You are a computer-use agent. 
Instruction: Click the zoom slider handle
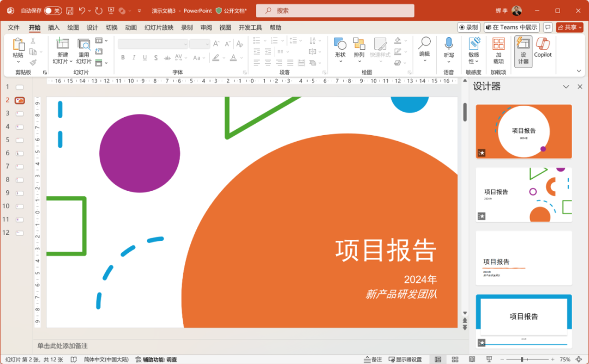(x=522, y=360)
